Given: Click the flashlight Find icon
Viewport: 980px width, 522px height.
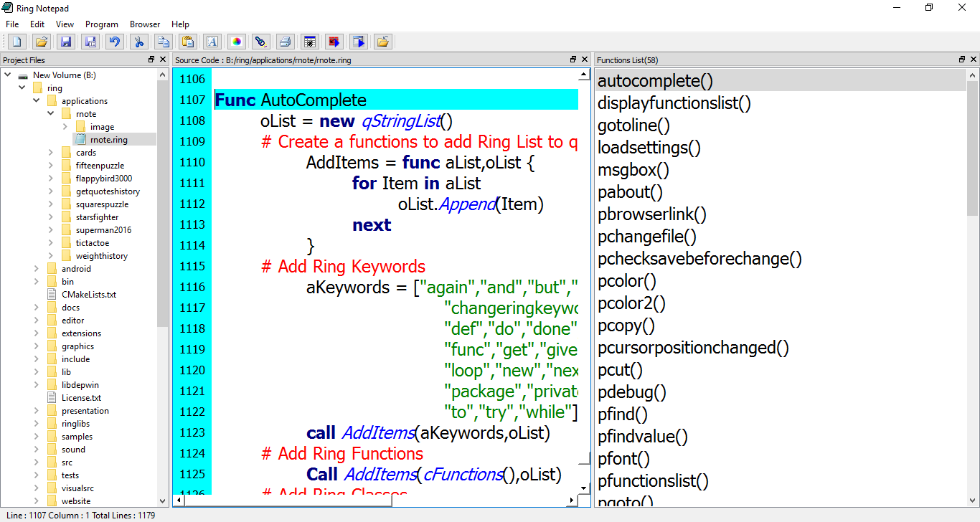Looking at the screenshot, I should pos(260,42).
